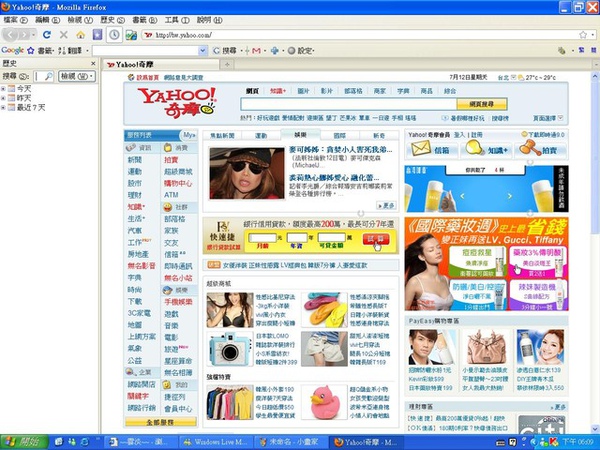
Task: Click the beer banner right arrow
Action: coord(510,196)
